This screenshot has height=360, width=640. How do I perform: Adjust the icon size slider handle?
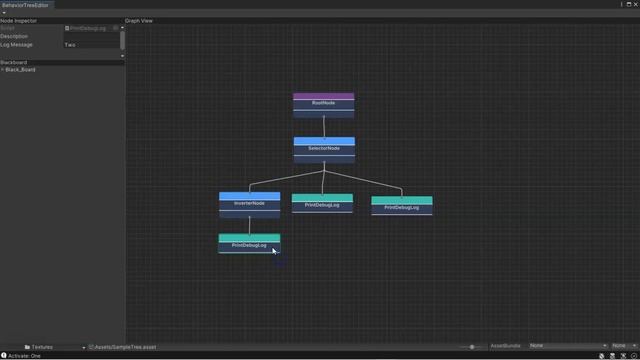click(472, 347)
